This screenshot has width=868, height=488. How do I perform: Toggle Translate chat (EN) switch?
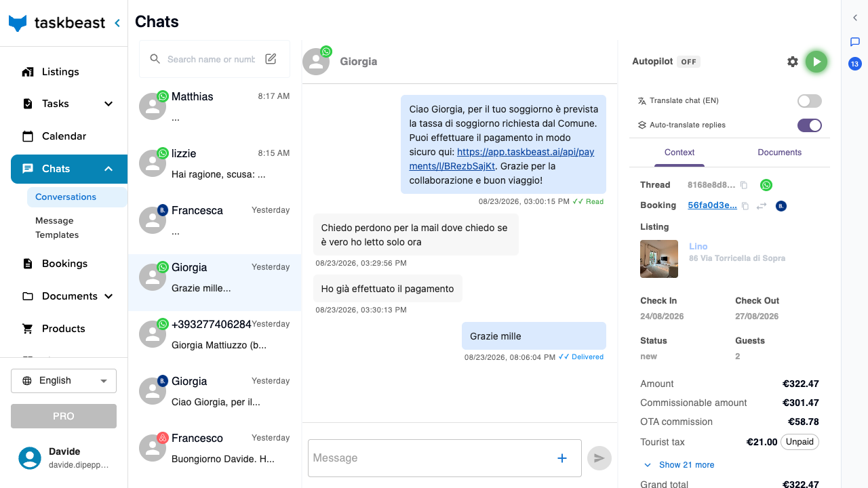(810, 101)
